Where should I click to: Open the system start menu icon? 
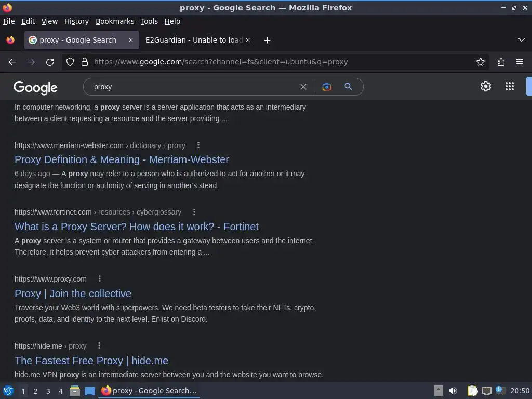(x=8, y=391)
